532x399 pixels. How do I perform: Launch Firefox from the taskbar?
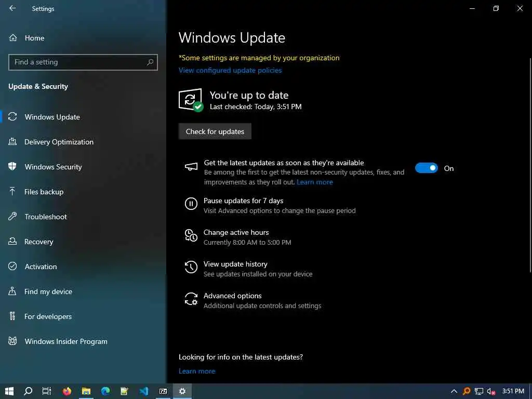click(x=67, y=391)
